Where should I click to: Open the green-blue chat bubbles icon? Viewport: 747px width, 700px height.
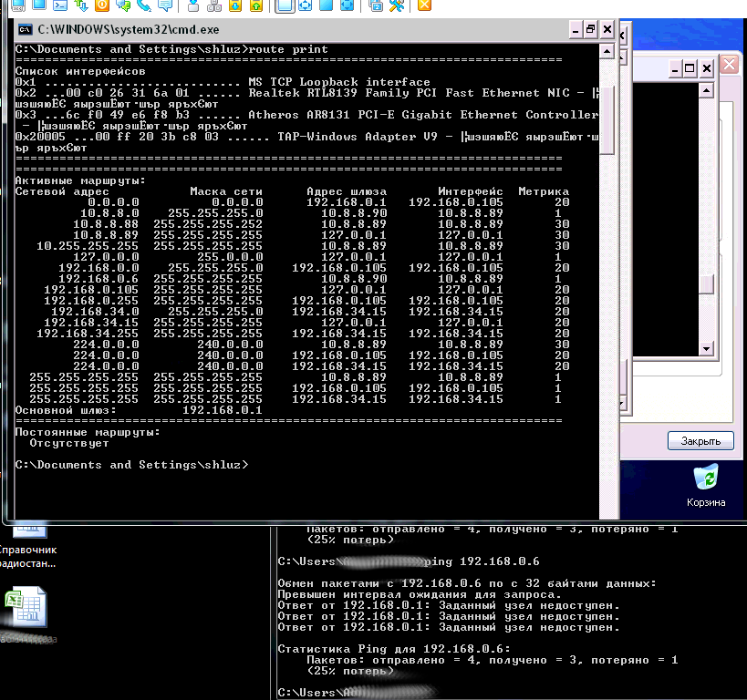click(x=123, y=5)
